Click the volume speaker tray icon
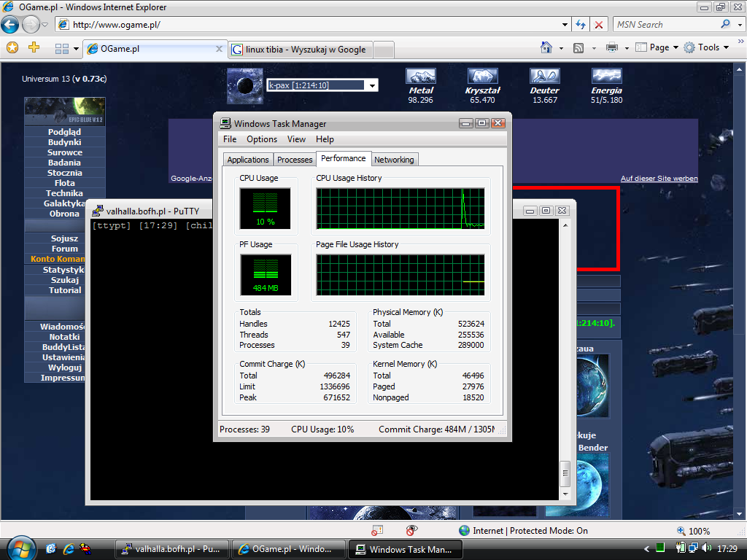The height and width of the screenshot is (560, 747). (705, 548)
